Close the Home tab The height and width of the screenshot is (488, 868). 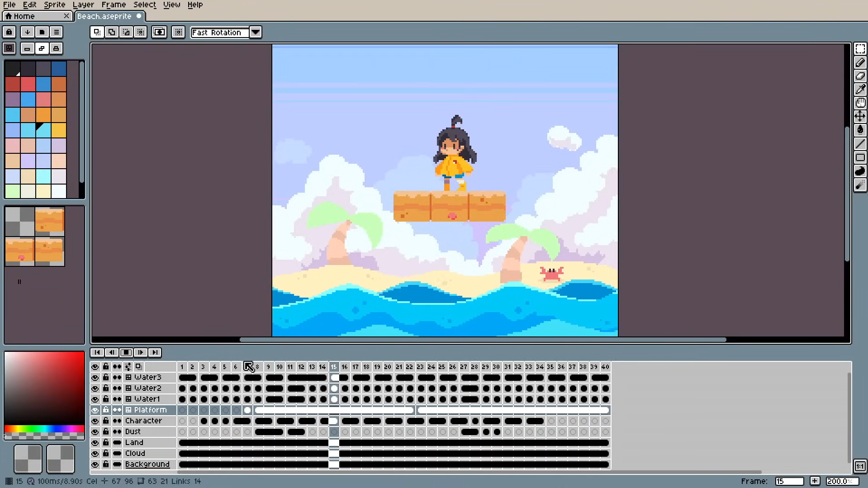click(x=66, y=16)
